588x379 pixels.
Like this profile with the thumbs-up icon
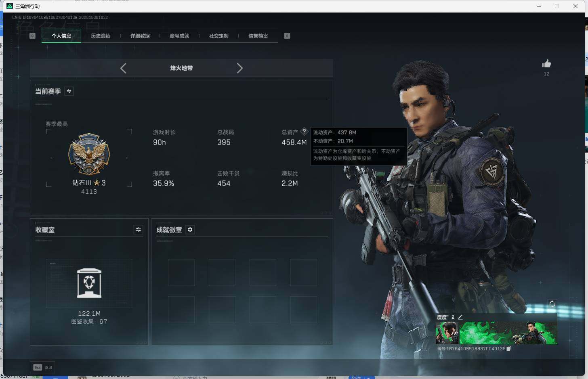tap(546, 64)
